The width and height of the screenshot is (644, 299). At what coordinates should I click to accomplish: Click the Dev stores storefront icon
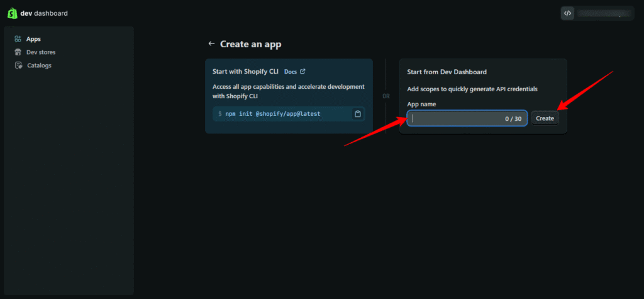(x=18, y=52)
